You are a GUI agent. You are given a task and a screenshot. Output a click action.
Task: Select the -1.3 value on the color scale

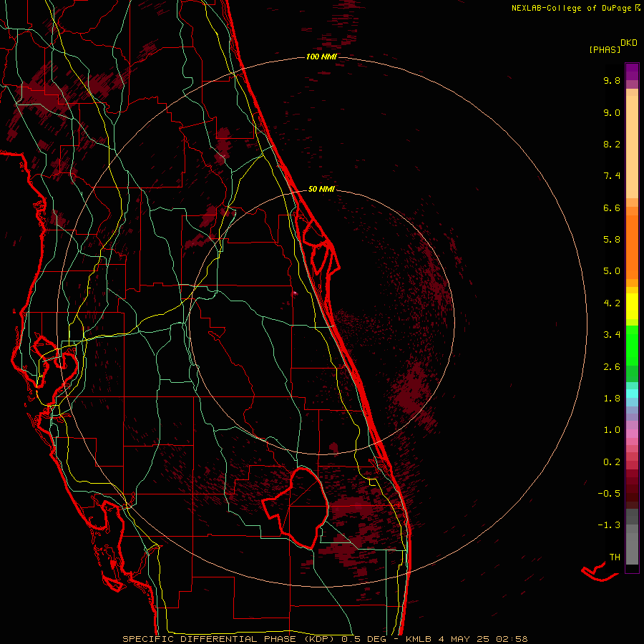[609, 525]
